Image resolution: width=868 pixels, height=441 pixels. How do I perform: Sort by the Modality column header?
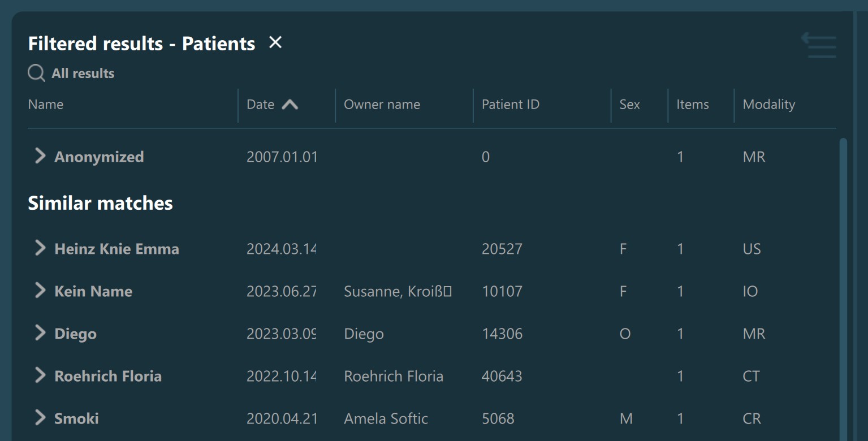(768, 105)
